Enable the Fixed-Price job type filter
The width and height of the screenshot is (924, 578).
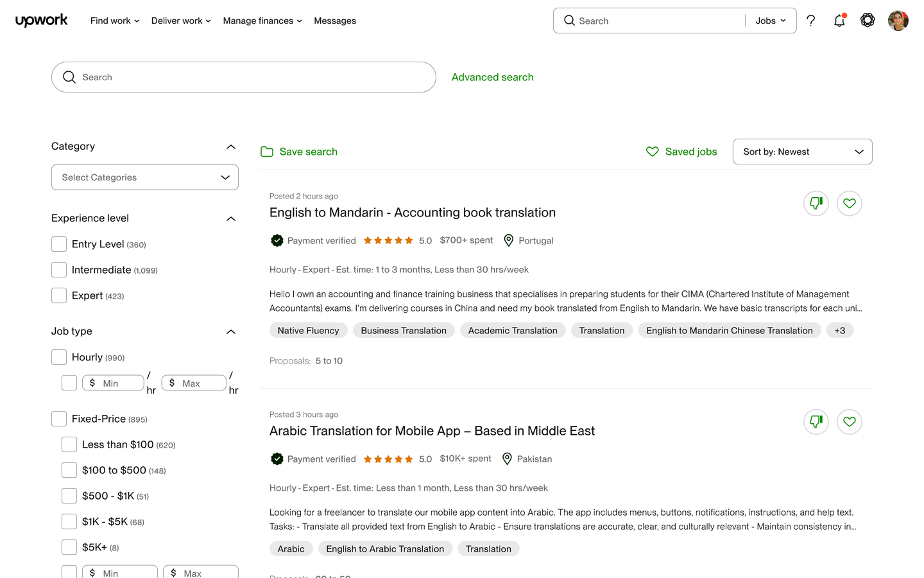tap(59, 419)
